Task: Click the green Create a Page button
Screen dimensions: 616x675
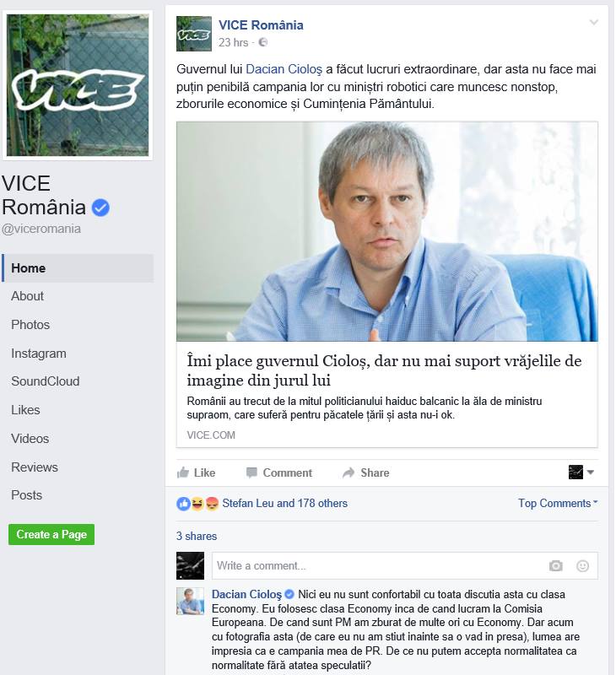Action: point(51,534)
